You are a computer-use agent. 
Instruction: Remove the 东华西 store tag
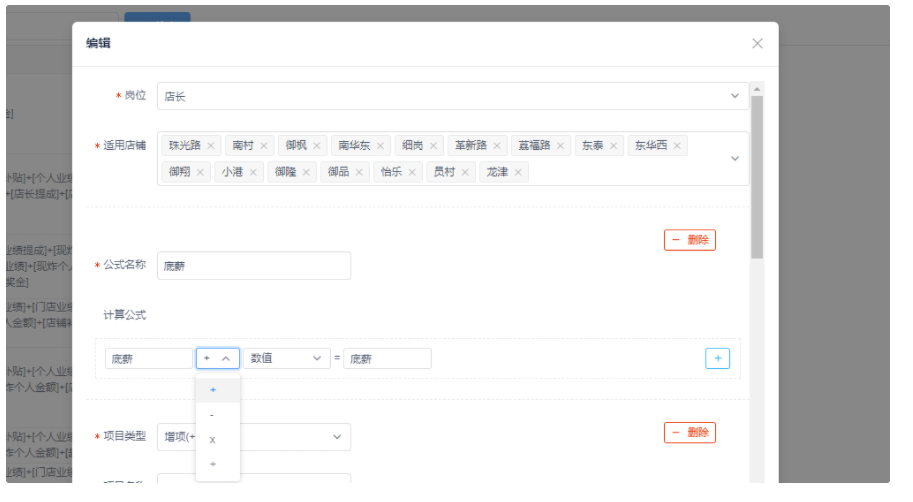coord(677,146)
